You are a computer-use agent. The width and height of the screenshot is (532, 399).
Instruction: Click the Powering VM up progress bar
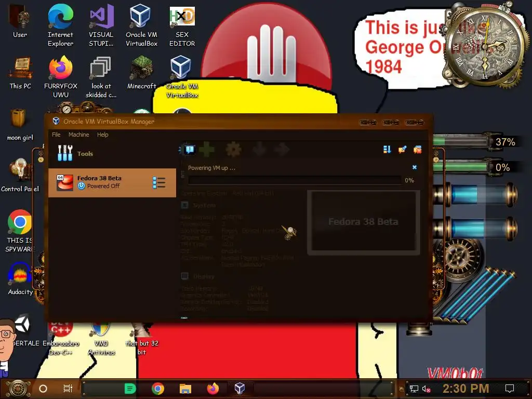pyautogui.click(x=295, y=180)
